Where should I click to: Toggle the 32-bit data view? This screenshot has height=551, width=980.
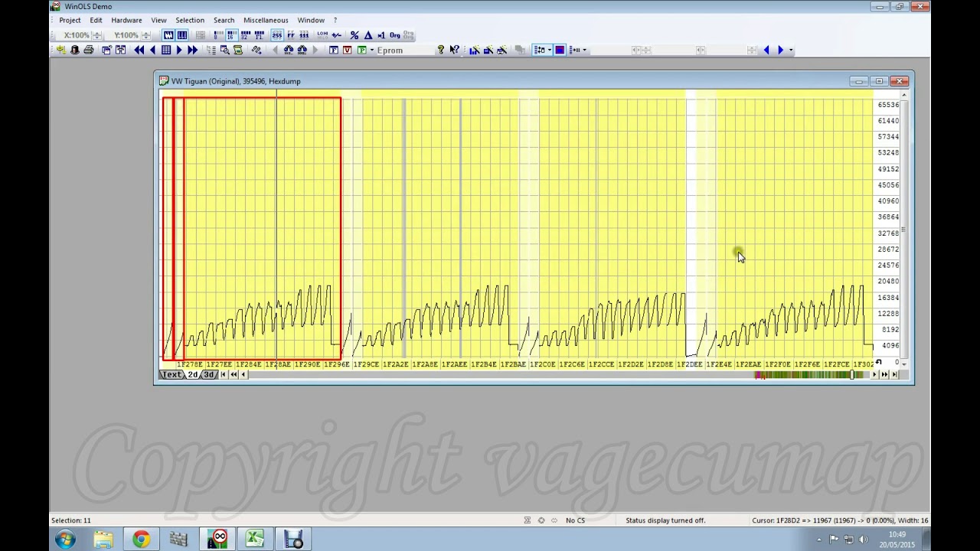point(246,35)
